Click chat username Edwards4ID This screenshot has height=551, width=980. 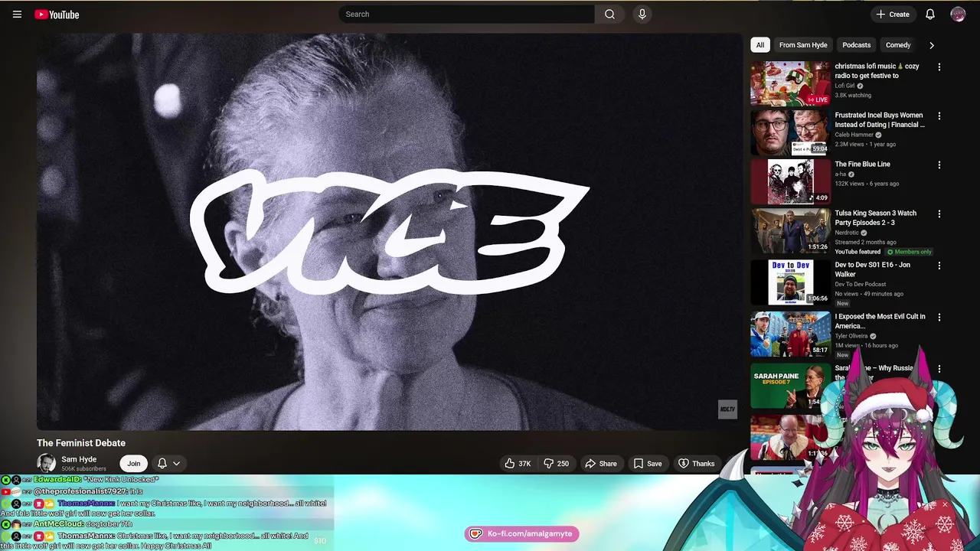pos(57,480)
